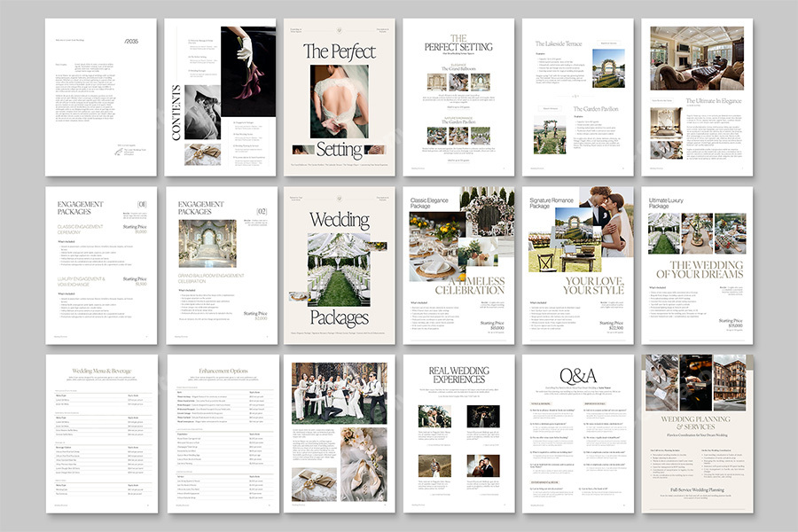Click "The Ultimate in Elegance" heading
This screenshot has height=532, width=798.
pyautogui.click(x=716, y=99)
